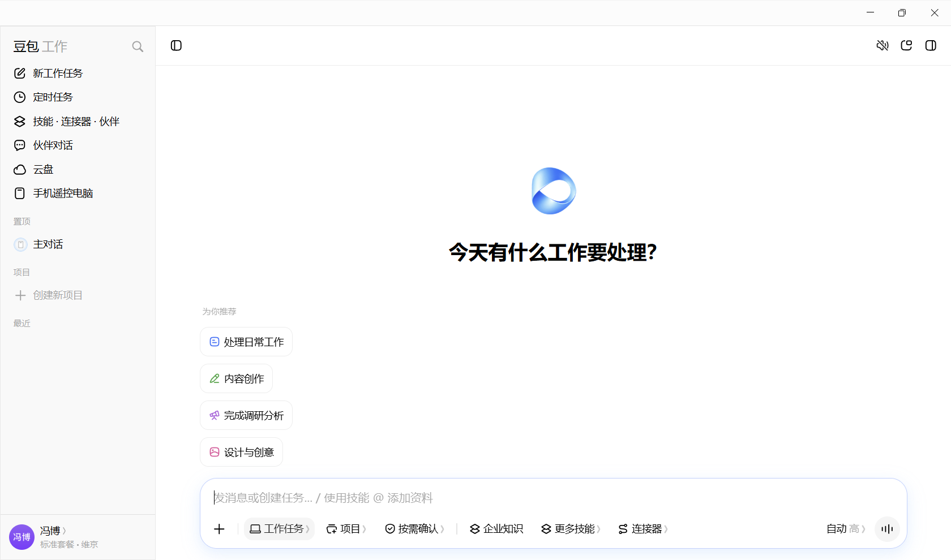This screenshot has height=560, width=951.
Task: Minimize the application window
Action: point(870,12)
